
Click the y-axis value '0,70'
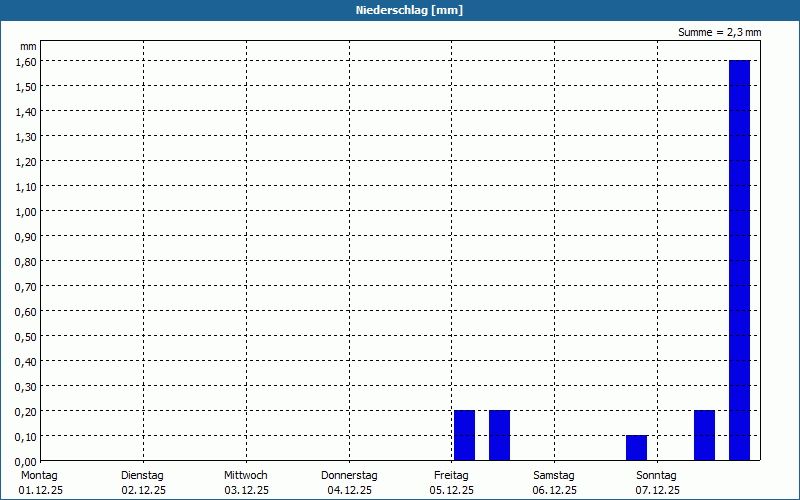(x=26, y=287)
